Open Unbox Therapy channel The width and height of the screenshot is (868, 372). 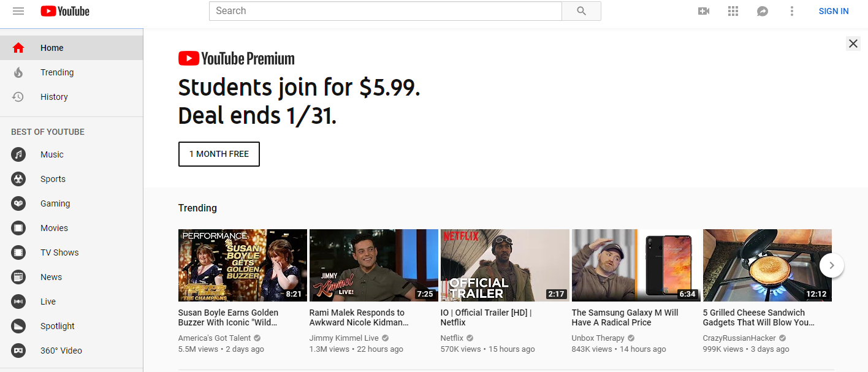click(598, 338)
